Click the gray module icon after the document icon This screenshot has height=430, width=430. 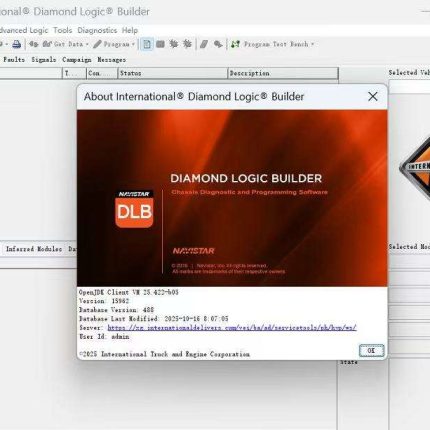(x=160, y=44)
